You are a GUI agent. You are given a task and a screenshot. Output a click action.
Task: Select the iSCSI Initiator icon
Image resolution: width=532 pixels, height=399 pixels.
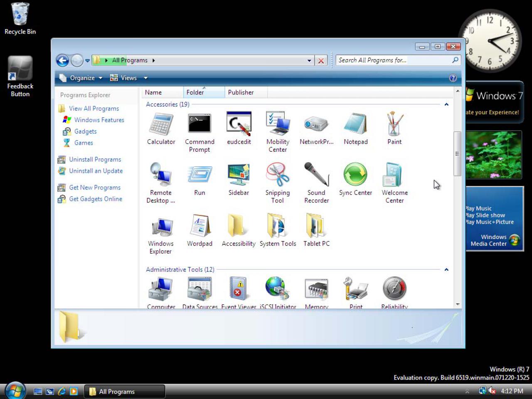pos(277,288)
